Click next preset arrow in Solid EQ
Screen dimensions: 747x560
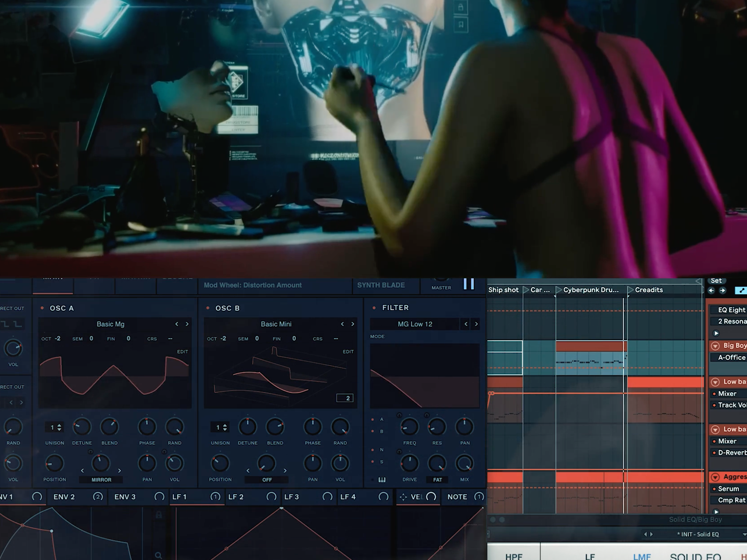click(x=652, y=534)
